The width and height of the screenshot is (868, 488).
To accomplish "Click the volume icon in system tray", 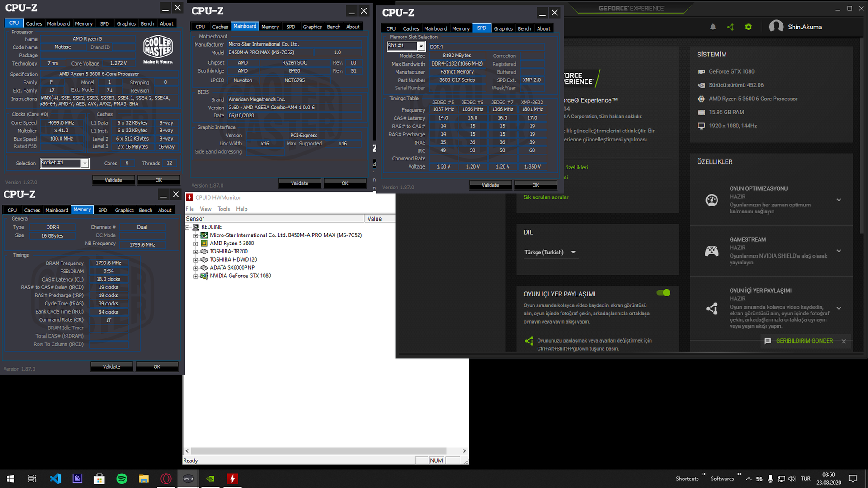I will (x=792, y=479).
